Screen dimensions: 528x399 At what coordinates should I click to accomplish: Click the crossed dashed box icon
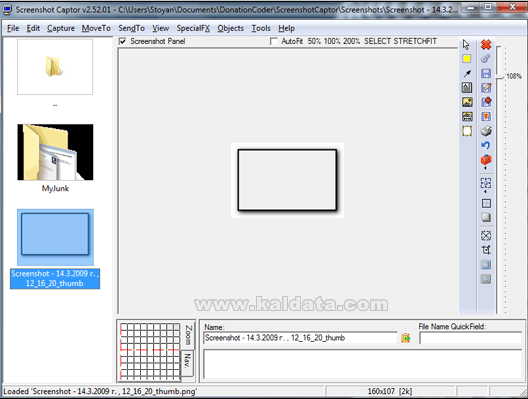[x=486, y=236]
